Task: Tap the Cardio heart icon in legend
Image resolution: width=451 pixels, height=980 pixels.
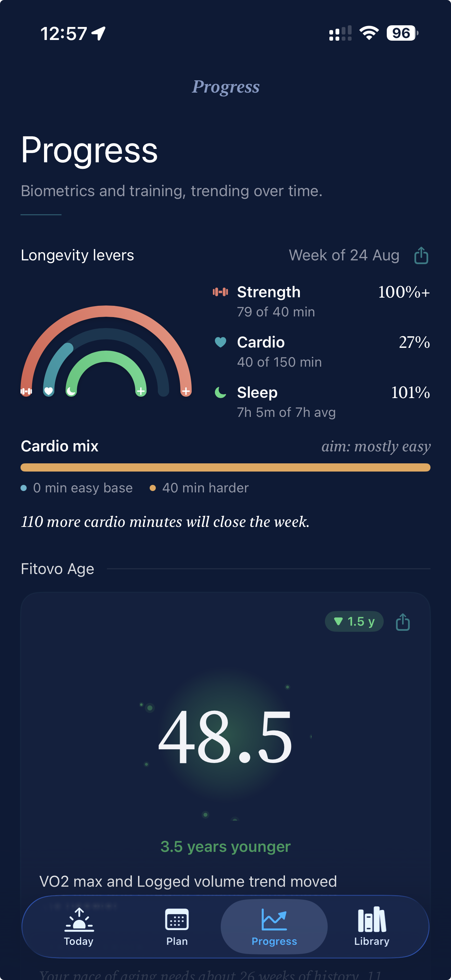Action: tap(220, 342)
